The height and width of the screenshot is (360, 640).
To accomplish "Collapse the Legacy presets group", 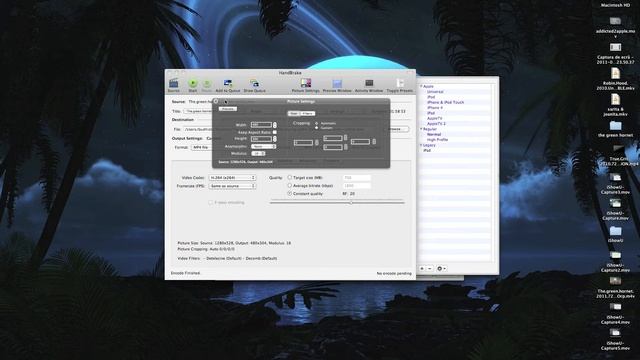I will pyautogui.click(x=421, y=145).
